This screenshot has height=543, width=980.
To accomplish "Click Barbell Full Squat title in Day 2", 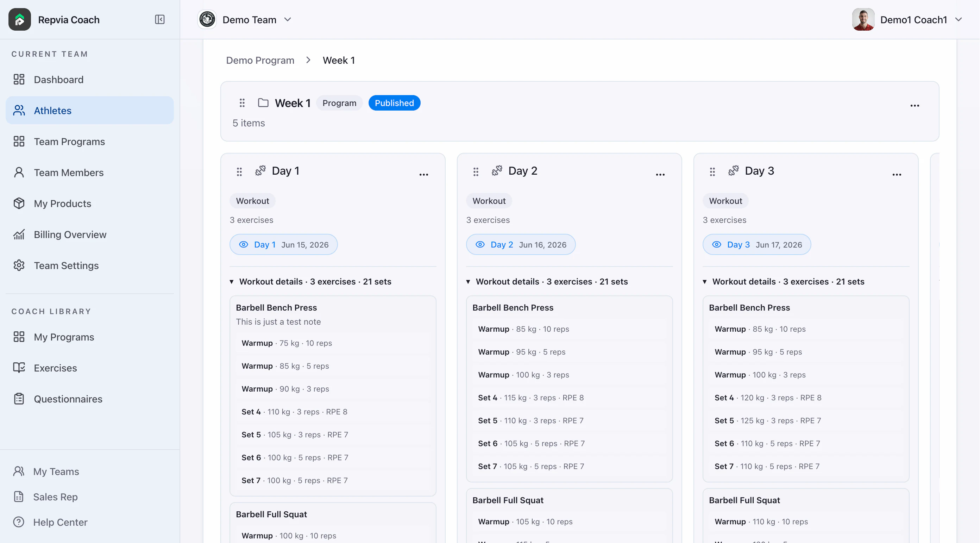I will pos(508,500).
